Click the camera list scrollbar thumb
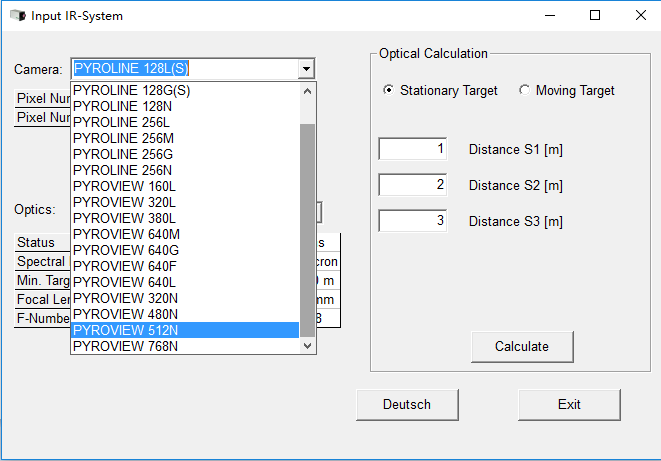Image resolution: width=661 pixels, height=461 pixels. coord(308,230)
